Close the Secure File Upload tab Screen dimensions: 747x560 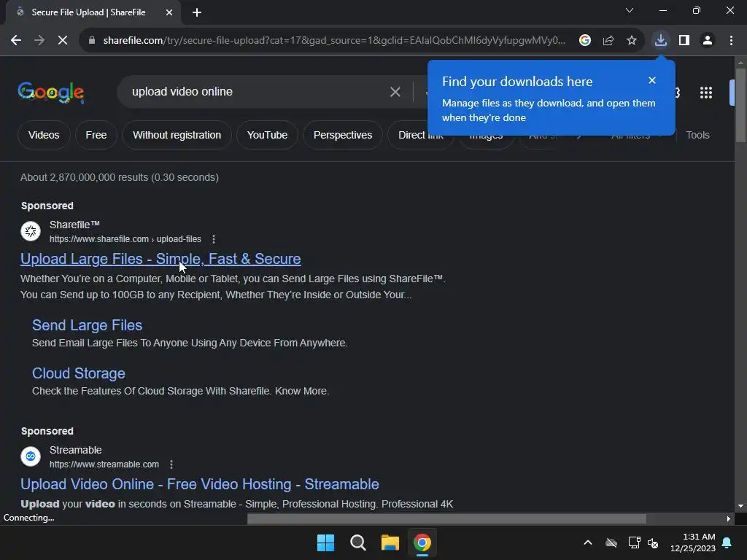tap(169, 12)
